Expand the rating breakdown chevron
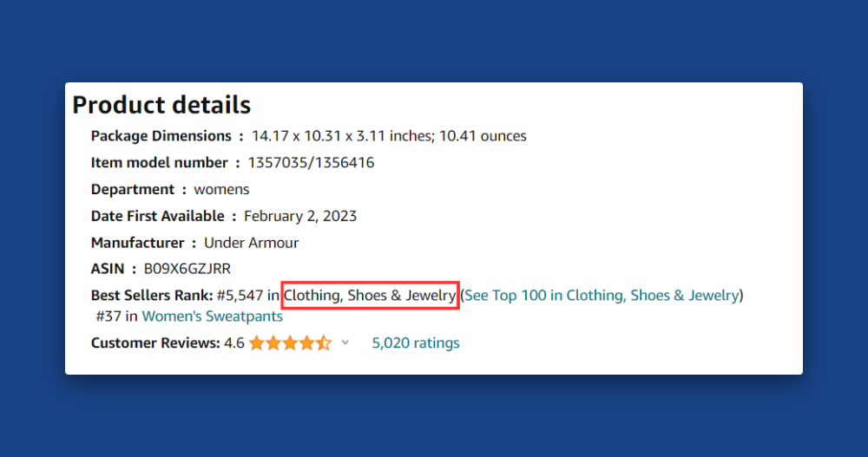This screenshot has height=457, width=868. 345,343
